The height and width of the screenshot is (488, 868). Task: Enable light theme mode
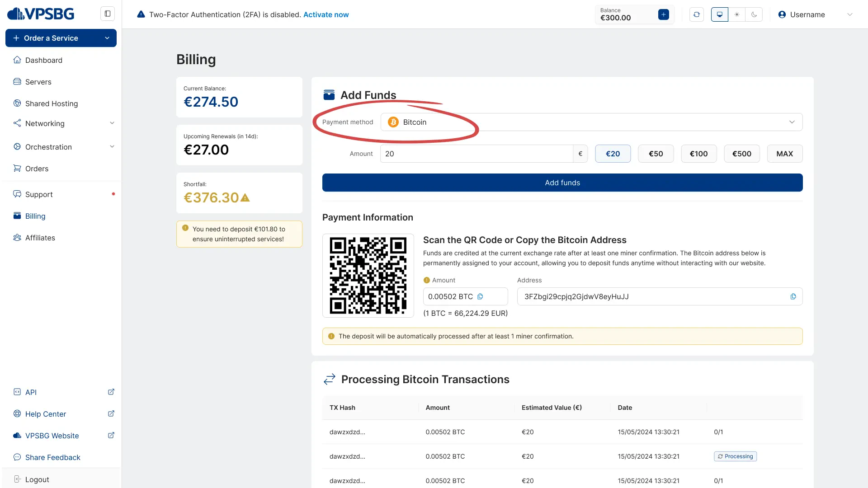pyautogui.click(x=737, y=14)
